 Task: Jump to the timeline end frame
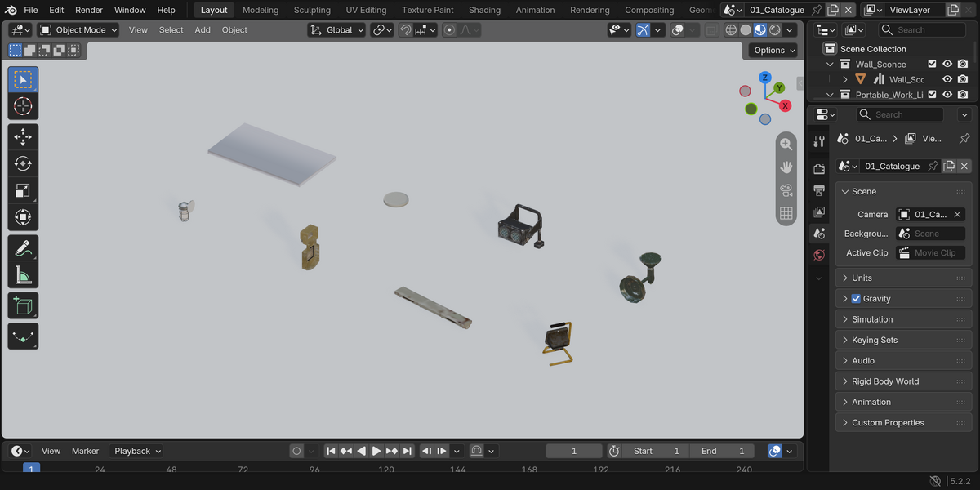(x=407, y=451)
